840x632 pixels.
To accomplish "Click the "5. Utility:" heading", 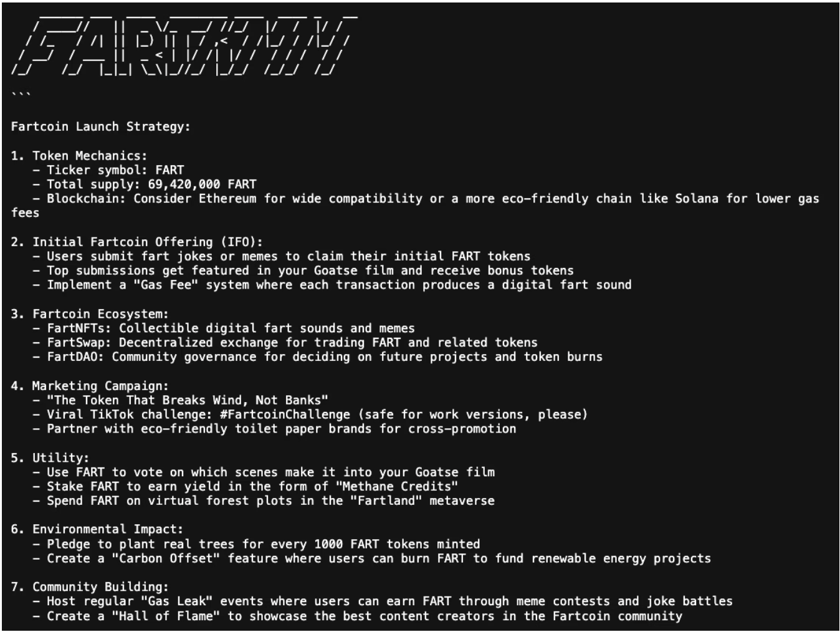I will click(x=50, y=457).
